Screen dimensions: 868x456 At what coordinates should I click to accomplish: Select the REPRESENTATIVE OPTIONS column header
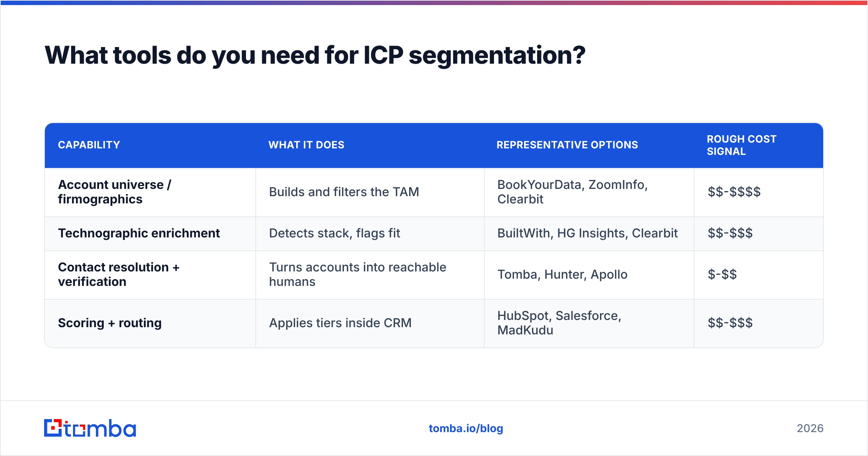click(589, 145)
